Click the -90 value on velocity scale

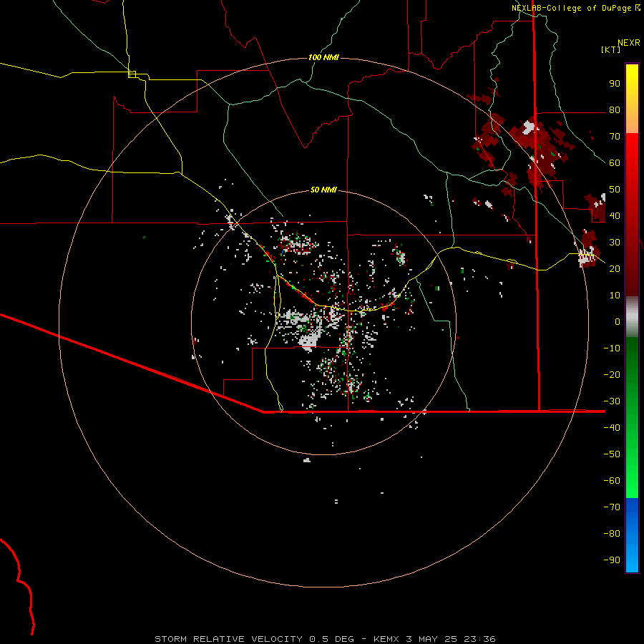[612, 560]
